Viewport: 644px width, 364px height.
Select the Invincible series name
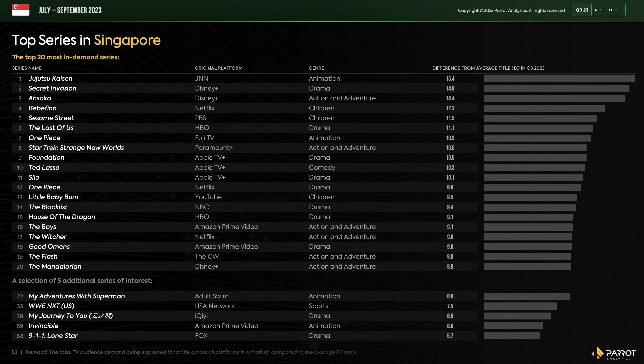click(43, 326)
